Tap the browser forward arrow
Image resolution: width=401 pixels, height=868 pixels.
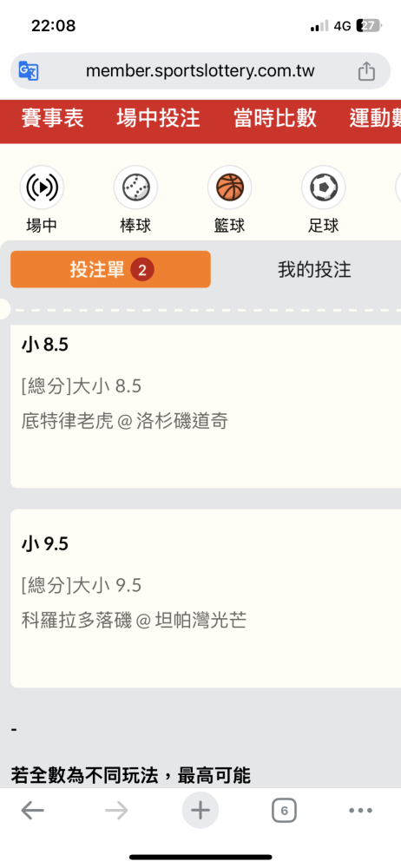tap(116, 811)
